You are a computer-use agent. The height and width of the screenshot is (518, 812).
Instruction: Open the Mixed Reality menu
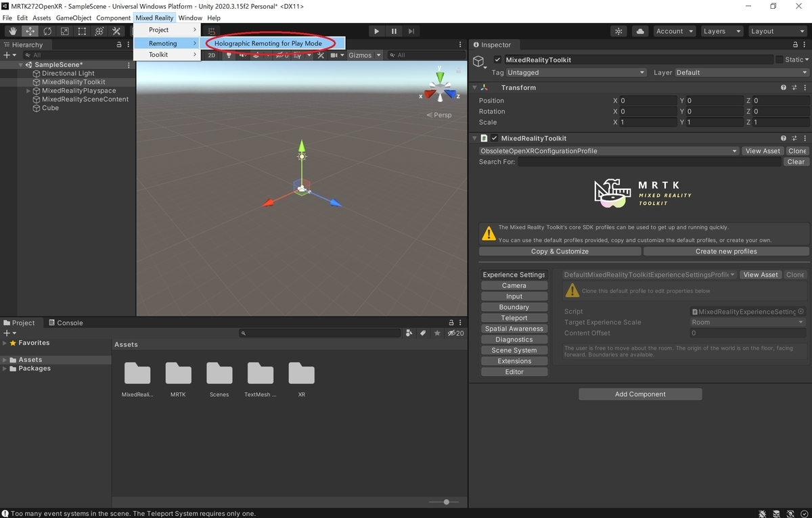154,18
